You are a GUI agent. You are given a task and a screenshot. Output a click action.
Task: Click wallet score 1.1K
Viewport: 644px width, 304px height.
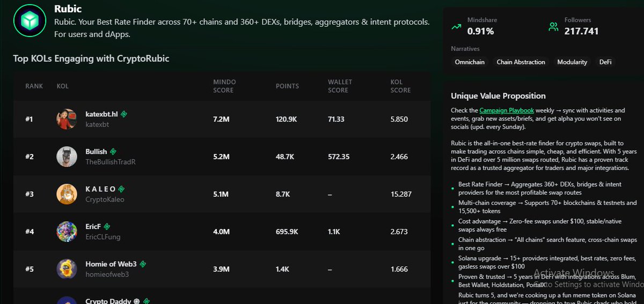pyautogui.click(x=334, y=232)
